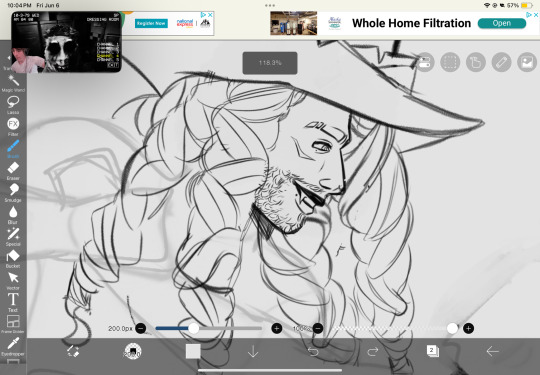Decrease brush thickness with minus button
Image resolution: width=540 pixels, height=375 pixels.
click(141, 329)
